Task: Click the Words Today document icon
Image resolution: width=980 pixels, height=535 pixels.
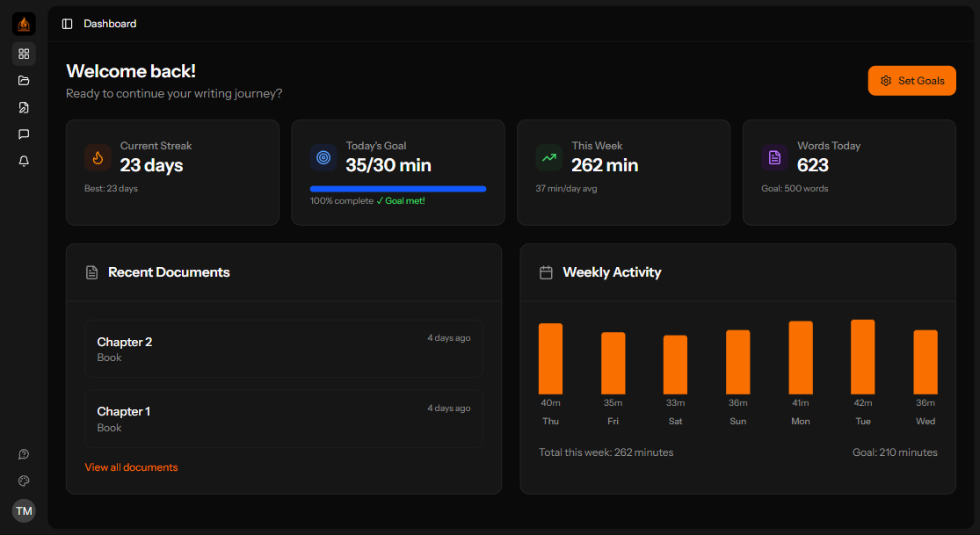Action: click(x=774, y=156)
